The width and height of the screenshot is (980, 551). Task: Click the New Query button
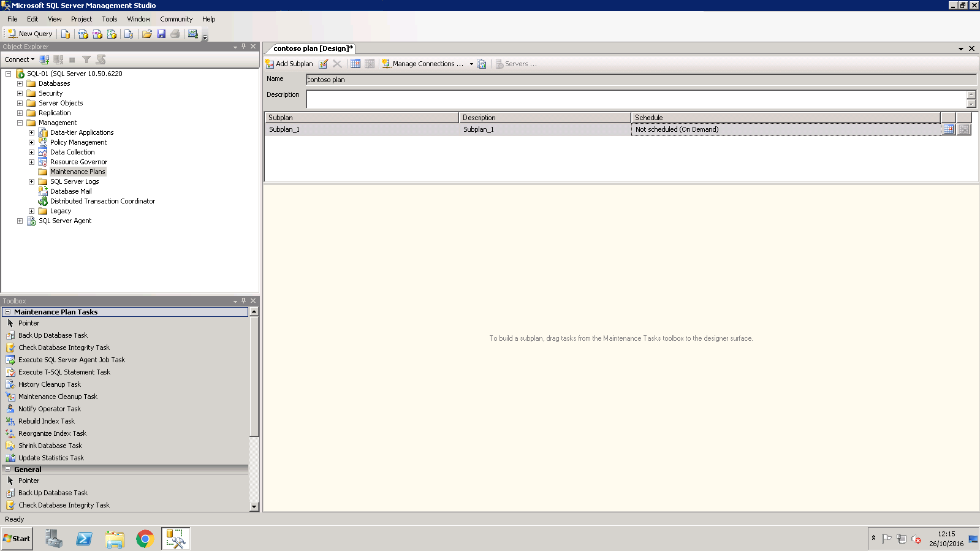click(29, 34)
